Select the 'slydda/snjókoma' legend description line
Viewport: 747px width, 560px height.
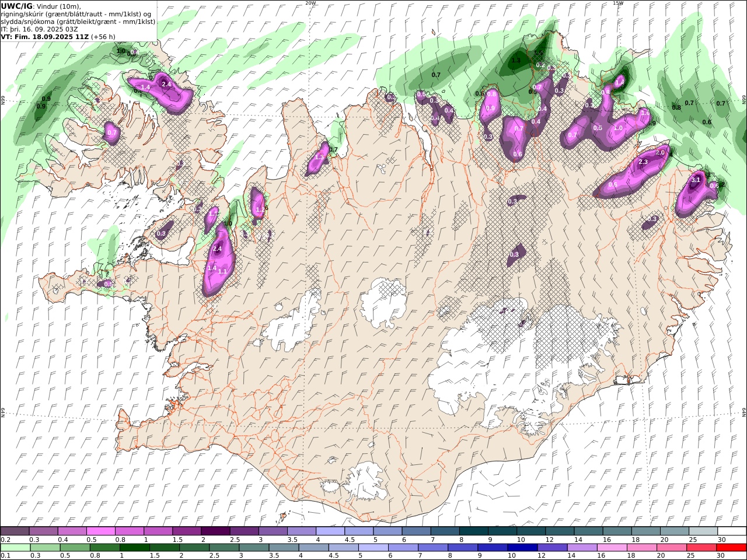78,21
